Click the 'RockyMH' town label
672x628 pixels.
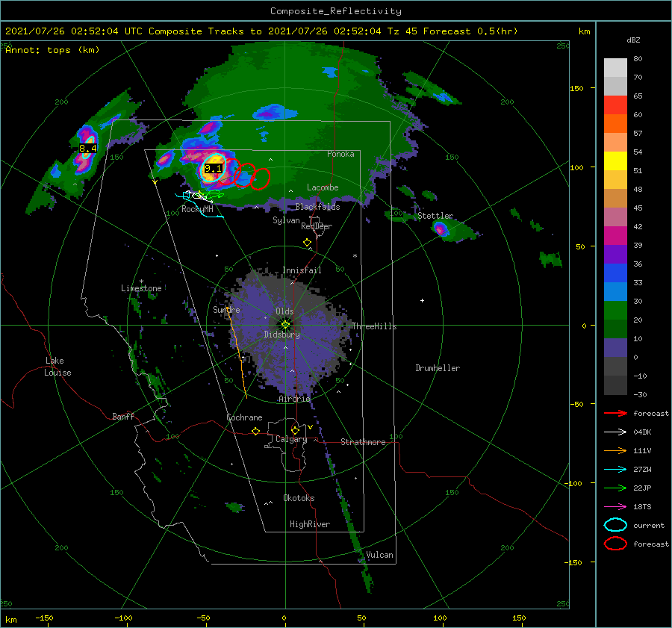197,209
